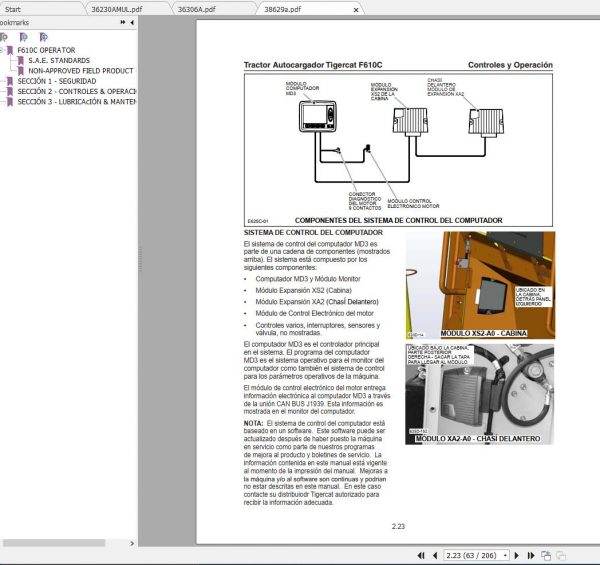Go to SECCIÓN 3 - LUBRICACIÓN bookmark
The height and width of the screenshot is (565, 600).
point(77,102)
